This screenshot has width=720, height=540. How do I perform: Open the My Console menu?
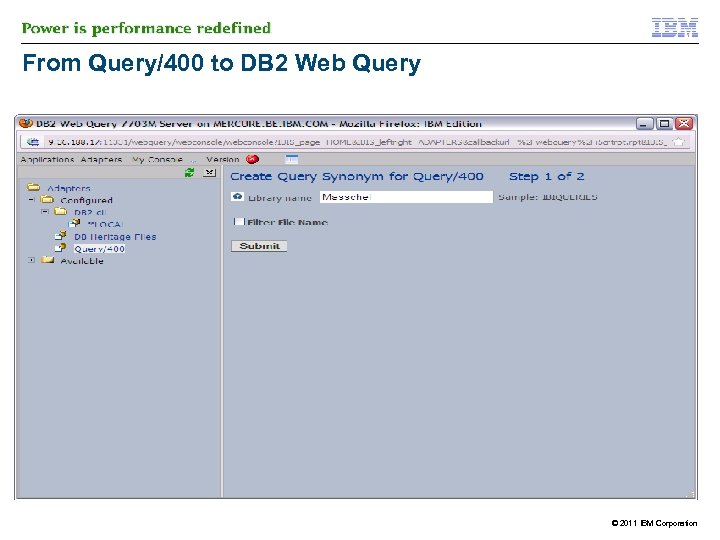pos(157,159)
